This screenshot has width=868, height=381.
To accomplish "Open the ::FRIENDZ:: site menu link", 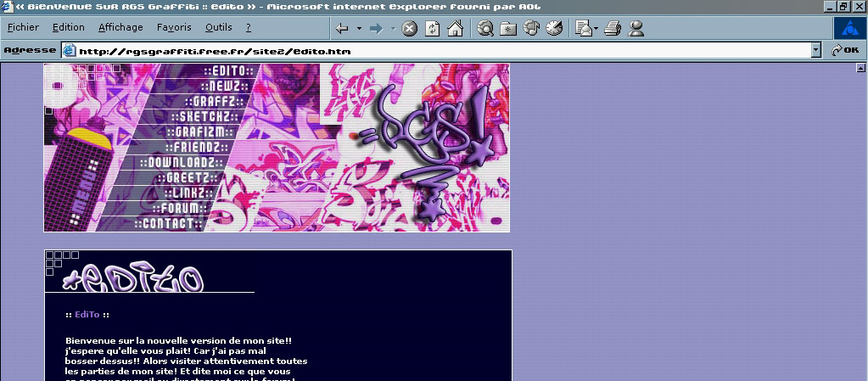I will 197,148.
